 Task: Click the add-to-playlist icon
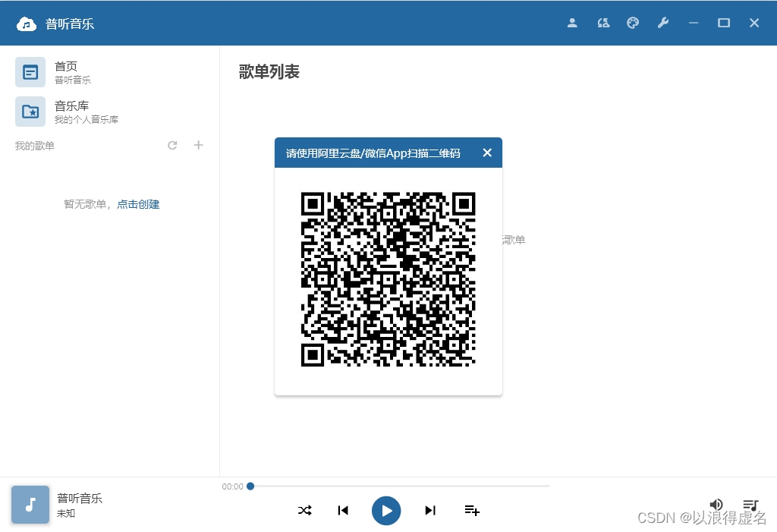[x=472, y=510]
